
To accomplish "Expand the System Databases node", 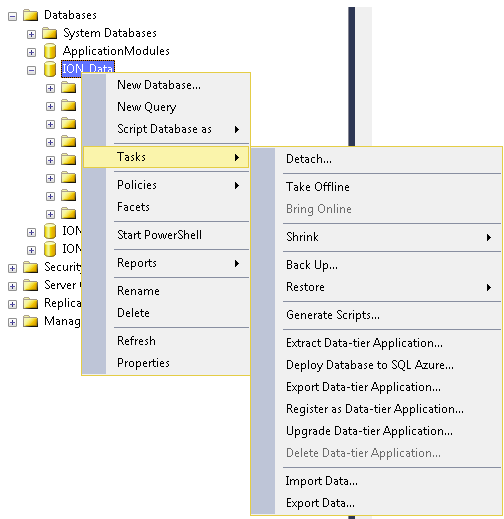I will 31,34.
